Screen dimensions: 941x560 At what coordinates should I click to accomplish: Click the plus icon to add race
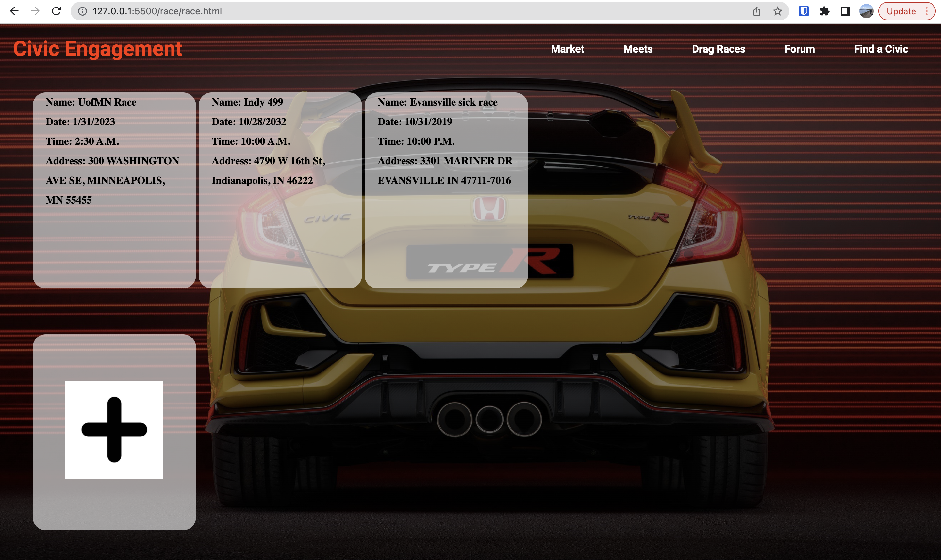point(114,429)
